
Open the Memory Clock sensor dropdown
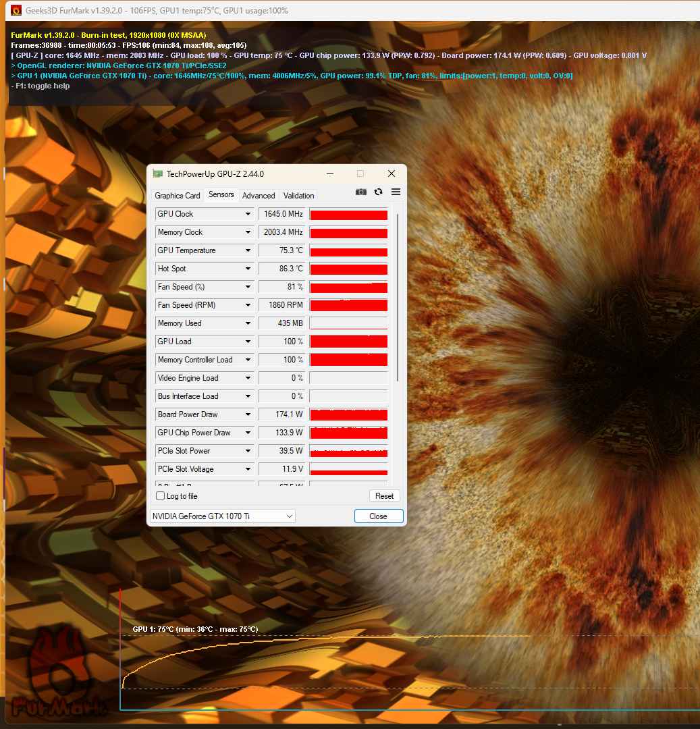tap(248, 232)
